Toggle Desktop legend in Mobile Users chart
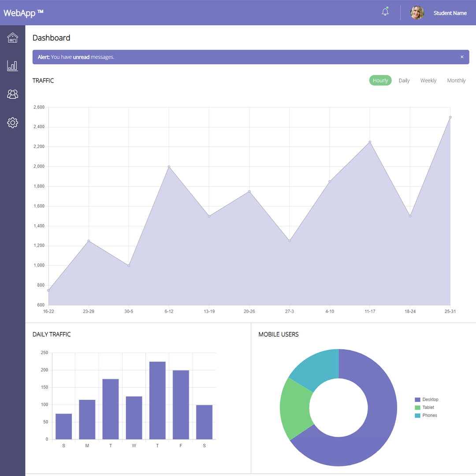This screenshot has width=476, height=476. pos(426,399)
